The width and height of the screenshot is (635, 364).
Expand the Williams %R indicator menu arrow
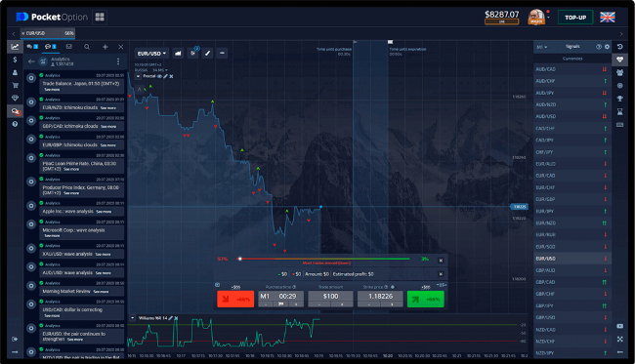[x=133, y=318]
